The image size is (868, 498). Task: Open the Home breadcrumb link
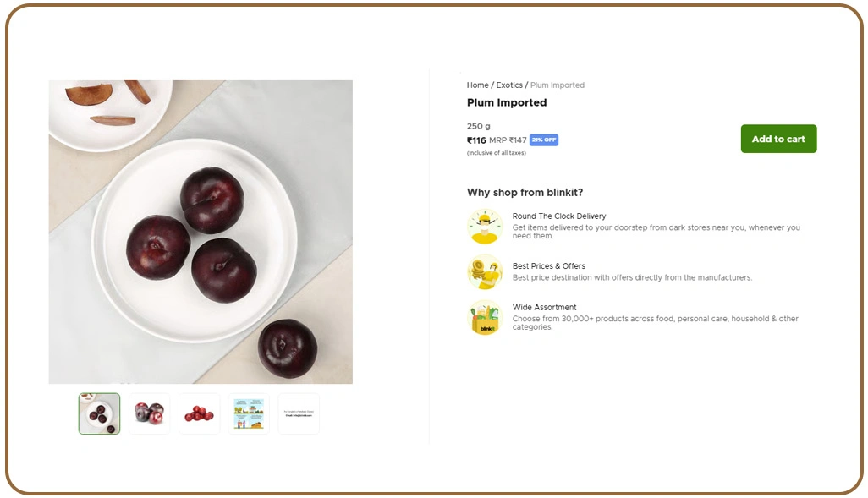pos(476,85)
